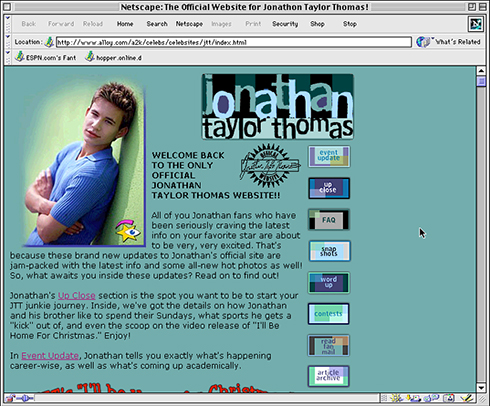This screenshot has height=406, width=490.
Task: Click the online connection plug icon
Action: [x=25, y=398]
